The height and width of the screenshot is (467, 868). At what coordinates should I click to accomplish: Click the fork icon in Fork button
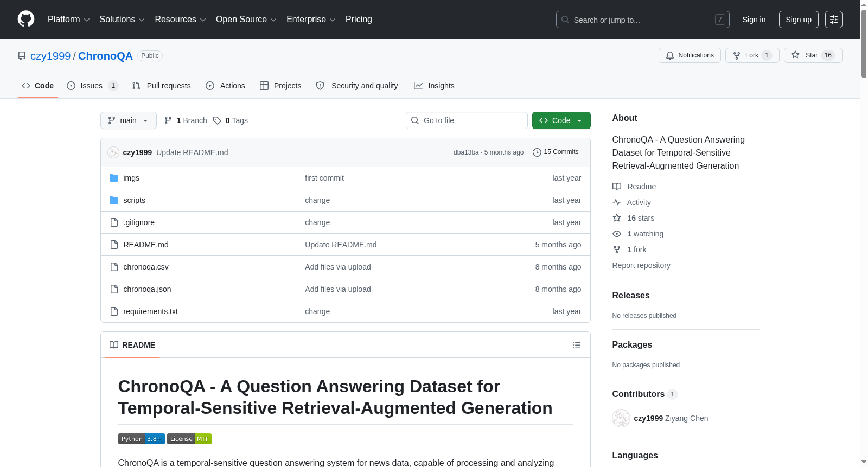(x=737, y=55)
